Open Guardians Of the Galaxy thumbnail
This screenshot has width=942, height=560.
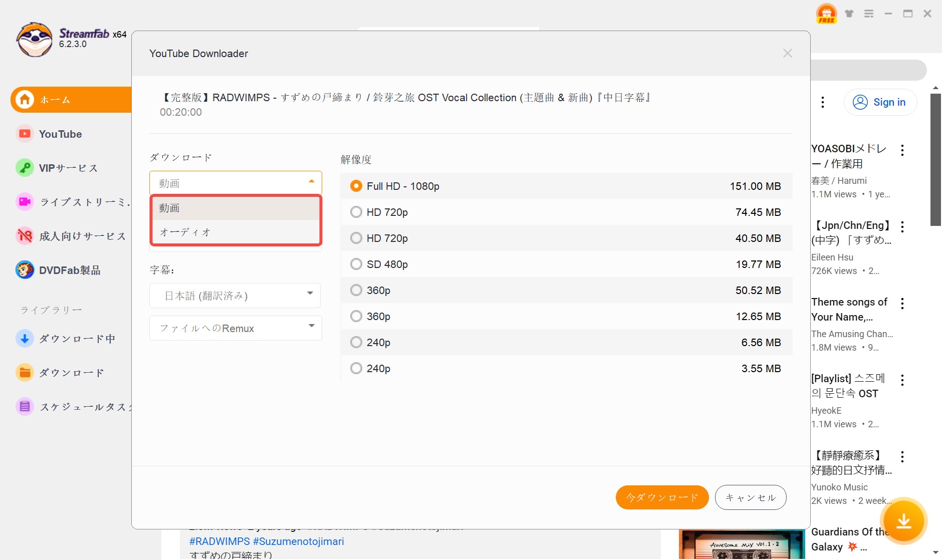(x=742, y=545)
